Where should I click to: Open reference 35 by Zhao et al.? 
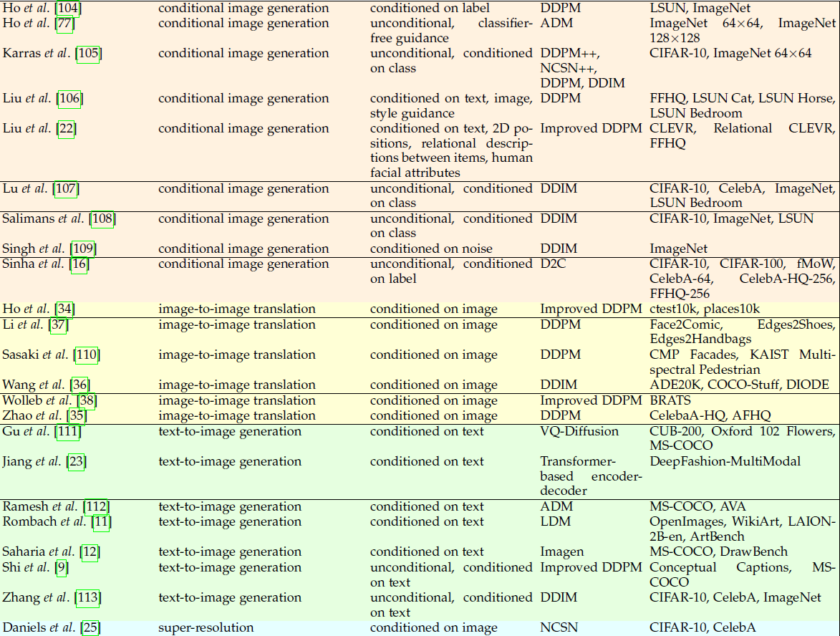tap(77, 416)
